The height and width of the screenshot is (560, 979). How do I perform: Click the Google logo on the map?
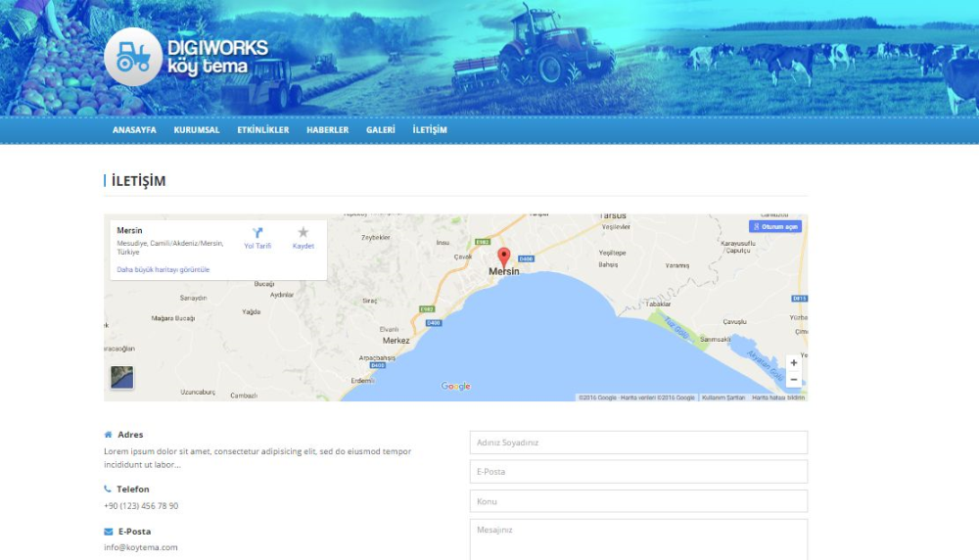coord(456,387)
